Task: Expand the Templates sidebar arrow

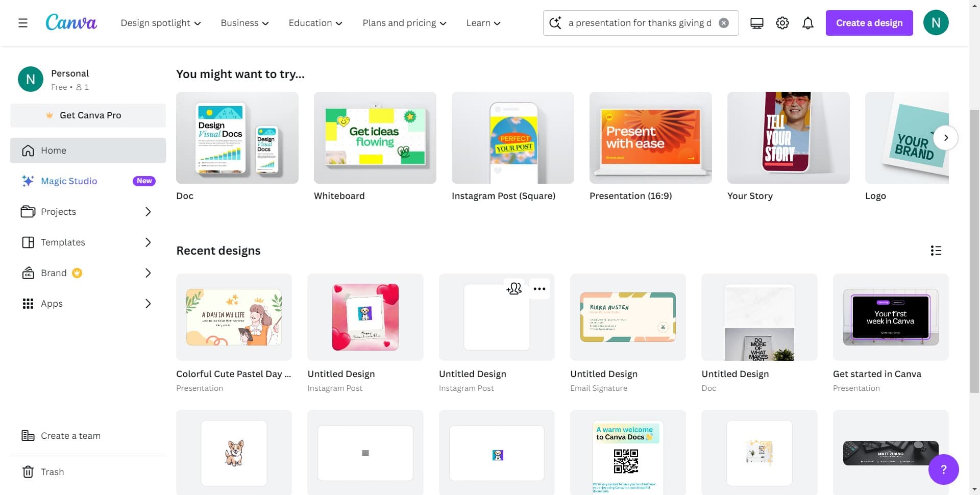Action: pyautogui.click(x=148, y=242)
